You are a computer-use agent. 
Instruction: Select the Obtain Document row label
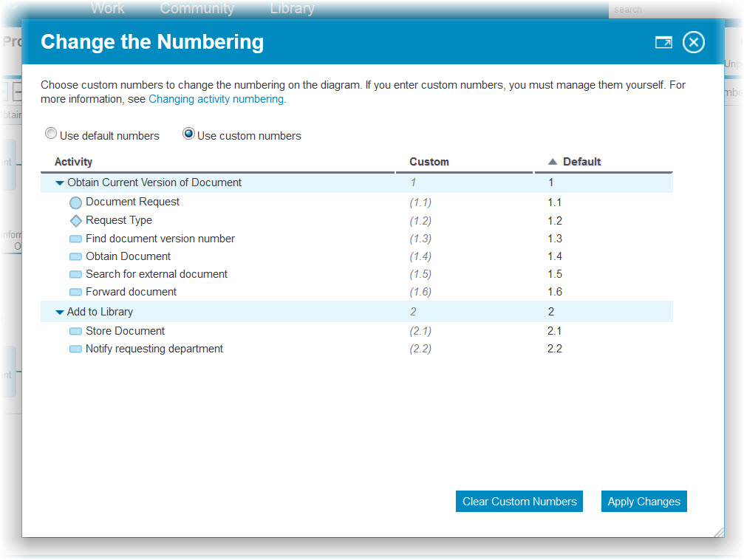[x=128, y=256]
